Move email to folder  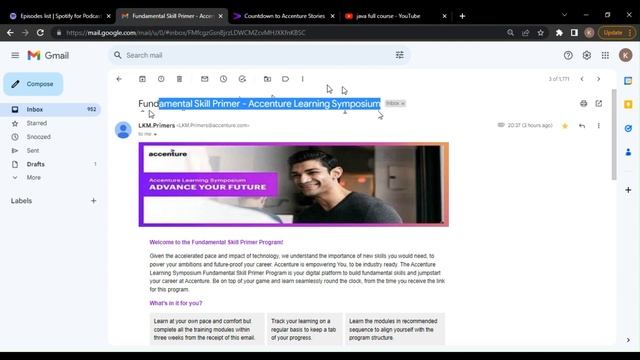(x=267, y=79)
